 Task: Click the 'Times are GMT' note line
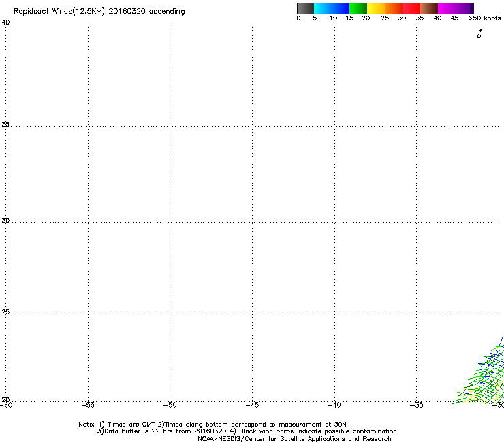tap(212, 425)
